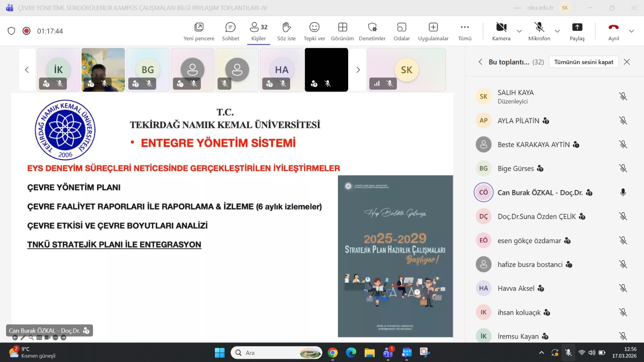Go to previous slide arrow in presentation
644x362 pixels.
(15, 337)
